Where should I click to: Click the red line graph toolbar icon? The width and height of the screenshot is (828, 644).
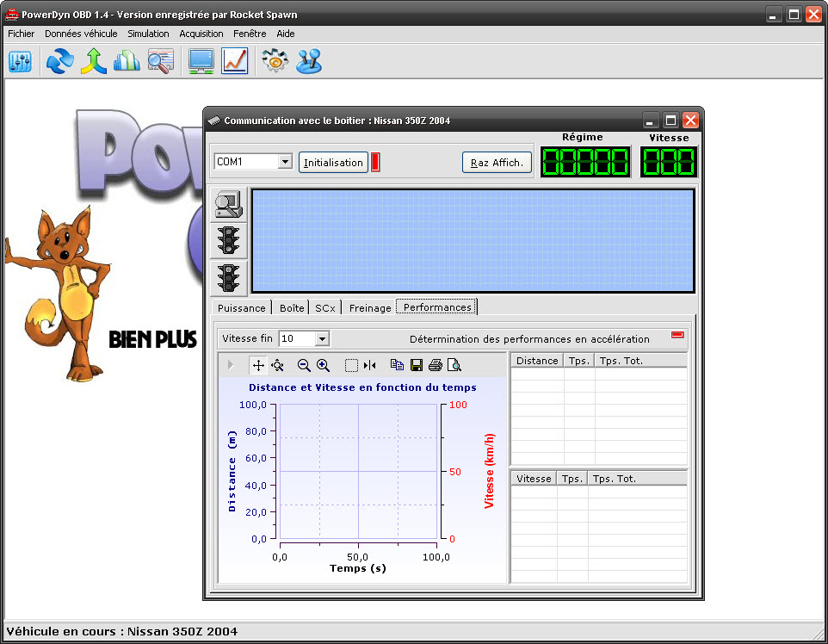tap(234, 61)
